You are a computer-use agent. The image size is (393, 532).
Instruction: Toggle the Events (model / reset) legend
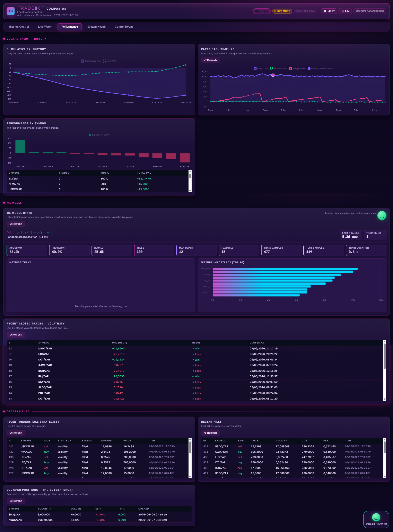(321, 69)
